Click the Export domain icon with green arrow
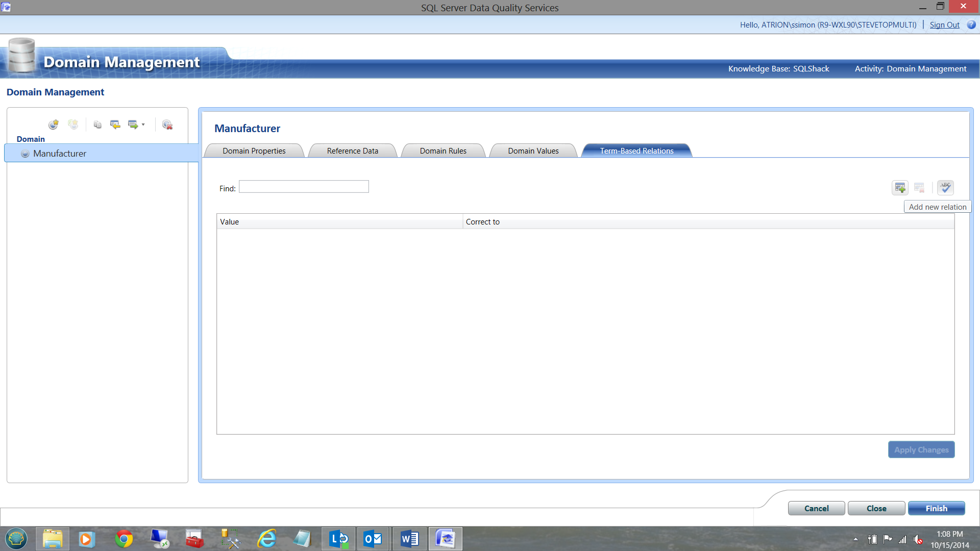This screenshot has width=980, height=551. 133,124
